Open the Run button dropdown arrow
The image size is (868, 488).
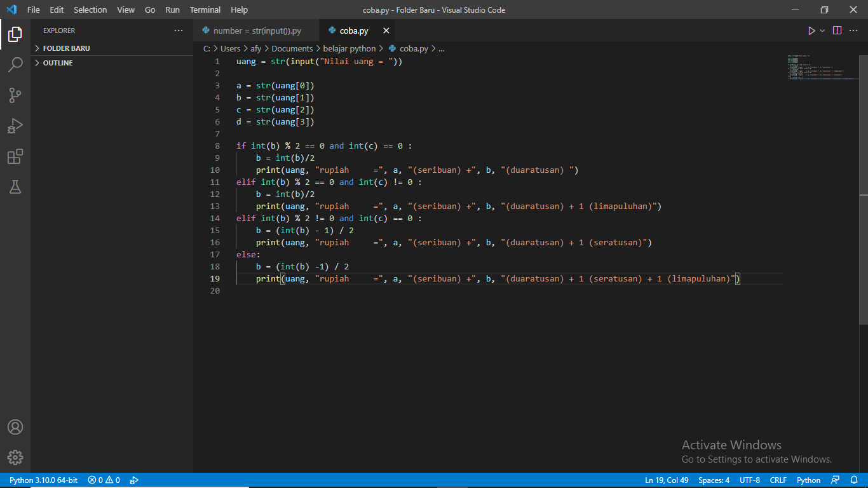pyautogui.click(x=822, y=30)
